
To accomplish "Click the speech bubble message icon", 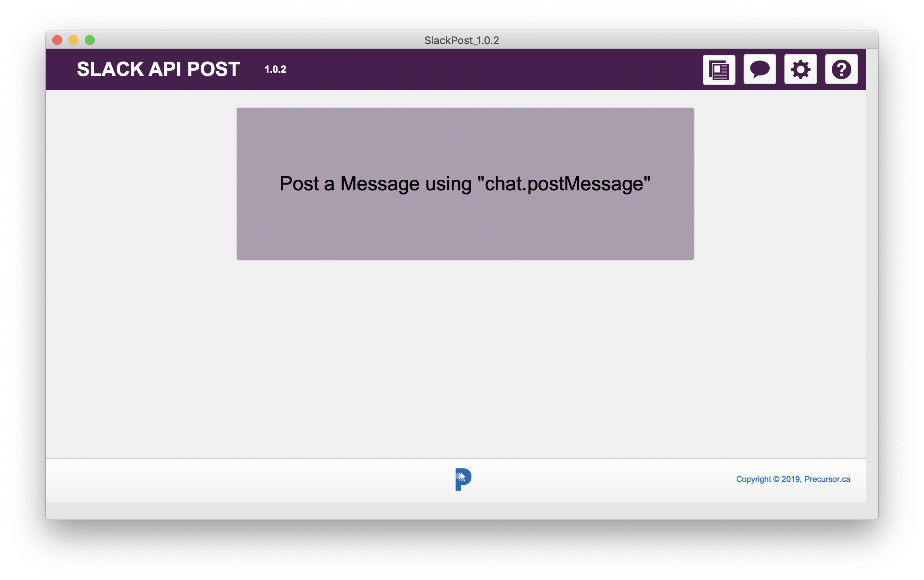I will (x=760, y=69).
